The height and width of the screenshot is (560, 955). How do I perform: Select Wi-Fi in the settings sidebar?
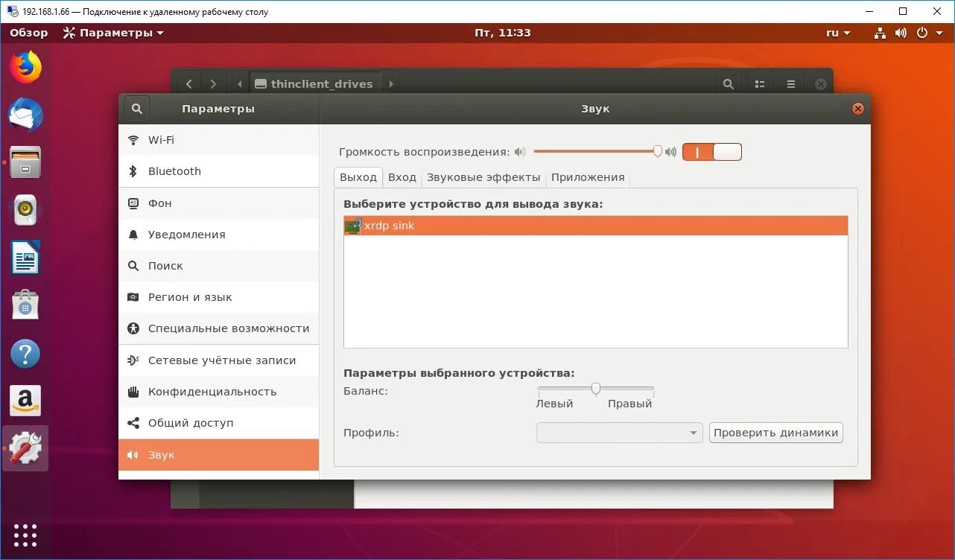pyautogui.click(x=218, y=140)
